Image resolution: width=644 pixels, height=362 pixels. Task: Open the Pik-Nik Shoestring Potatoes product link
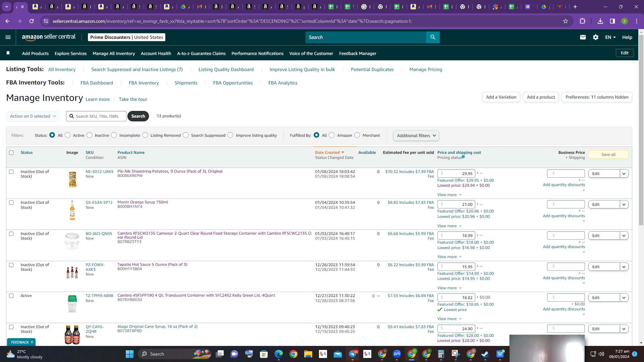tap(170, 171)
